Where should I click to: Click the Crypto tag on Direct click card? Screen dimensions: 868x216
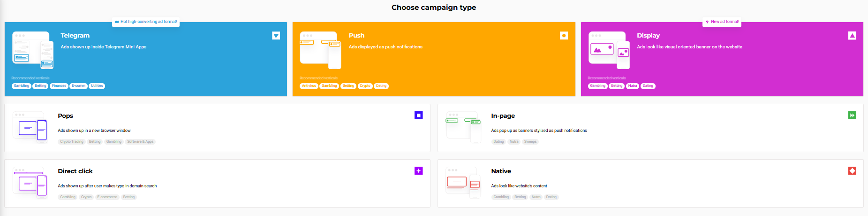[86, 197]
